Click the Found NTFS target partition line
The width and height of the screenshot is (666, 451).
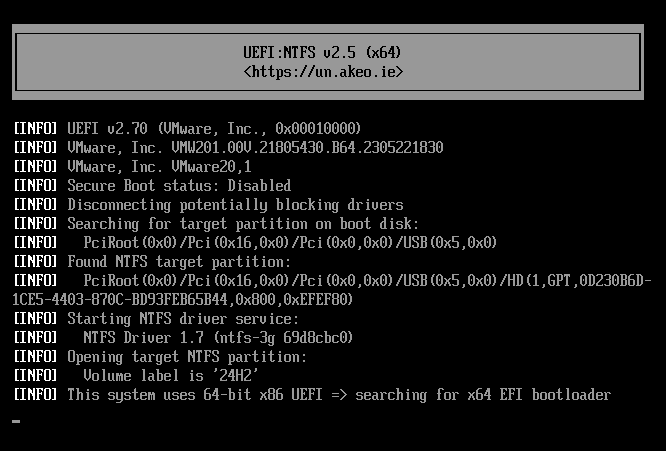[x=179, y=261]
